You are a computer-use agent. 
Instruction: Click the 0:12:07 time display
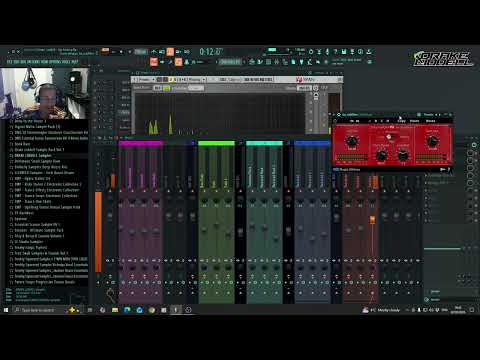211,52
